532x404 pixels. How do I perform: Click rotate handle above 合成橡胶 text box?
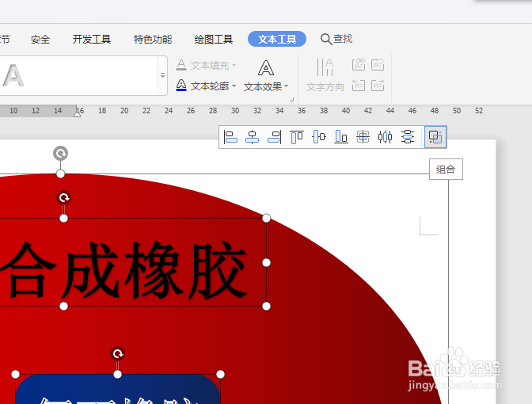click(x=64, y=197)
